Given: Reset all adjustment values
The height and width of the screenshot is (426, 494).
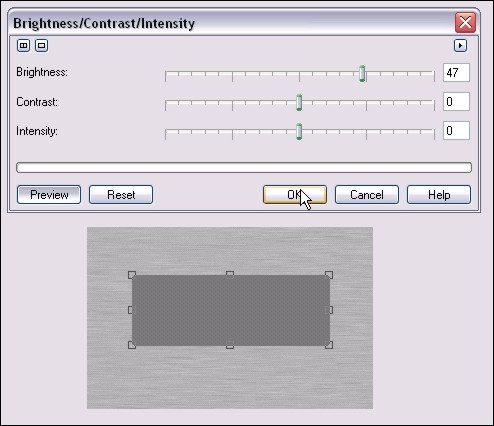Looking at the screenshot, I should tap(121, 195).
